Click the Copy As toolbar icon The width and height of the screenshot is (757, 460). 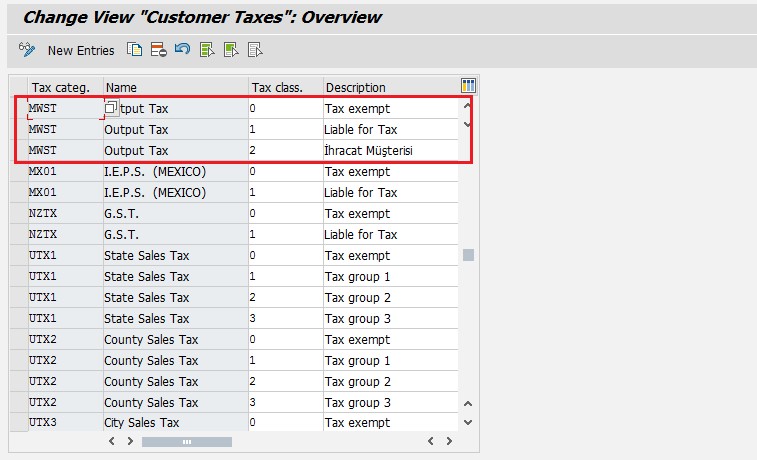point(134,50)
